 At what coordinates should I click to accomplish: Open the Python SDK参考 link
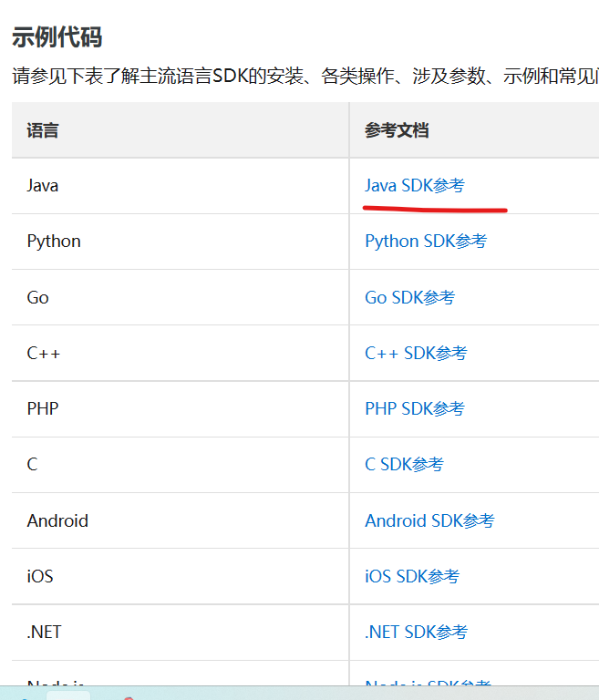pos(426,242)
